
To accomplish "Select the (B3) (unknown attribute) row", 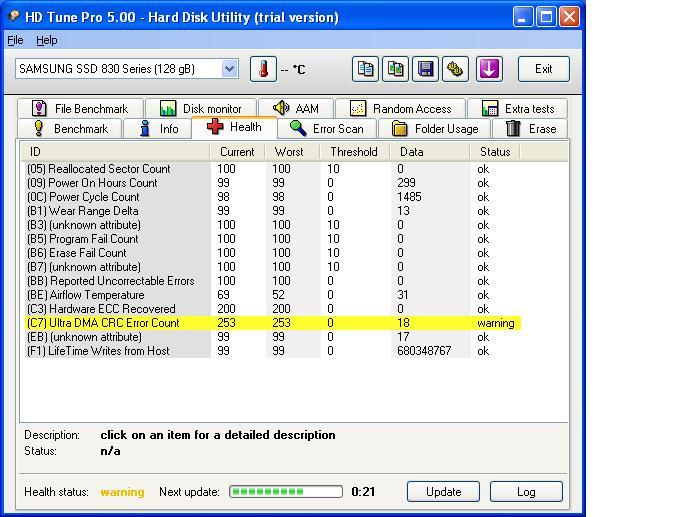I will [271, 225].
